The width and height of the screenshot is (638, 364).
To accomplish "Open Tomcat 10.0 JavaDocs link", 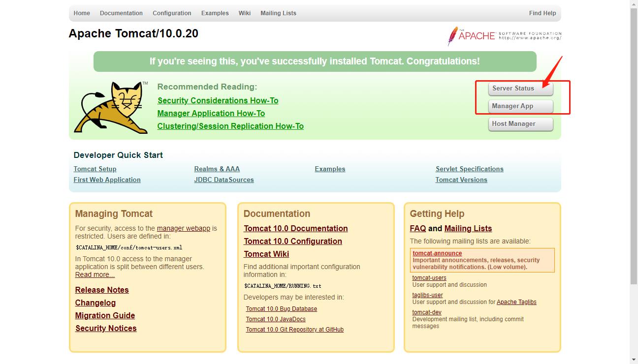I will pos(276,319).
